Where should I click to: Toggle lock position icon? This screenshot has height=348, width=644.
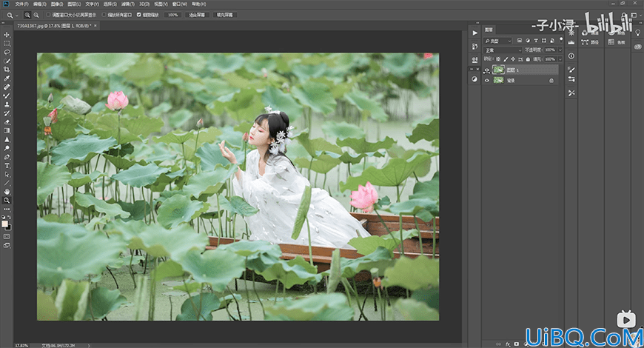click(x=513, y=59)
